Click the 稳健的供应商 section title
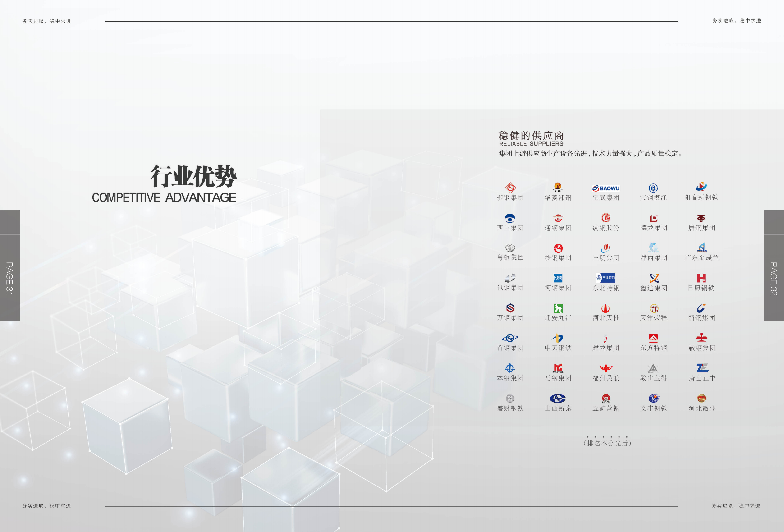The image size is (784, 532). [531, 136]
